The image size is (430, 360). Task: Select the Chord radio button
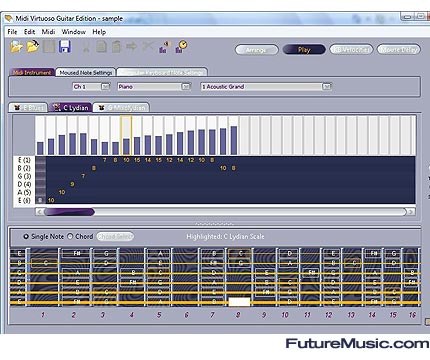[70, 236]
